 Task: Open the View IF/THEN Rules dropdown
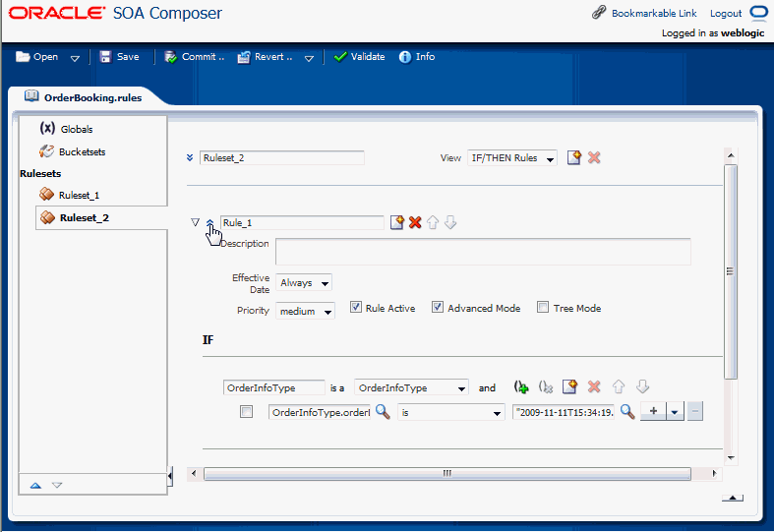click(511, 158)
